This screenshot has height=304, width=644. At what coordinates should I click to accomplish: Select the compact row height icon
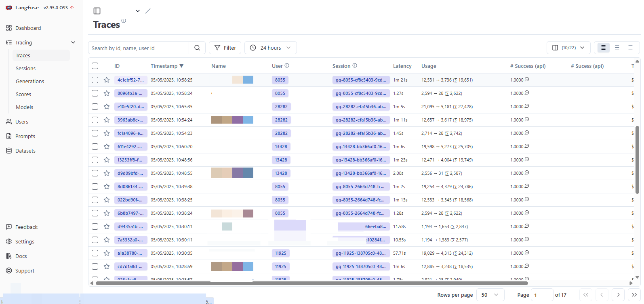(x=603, y=48)
